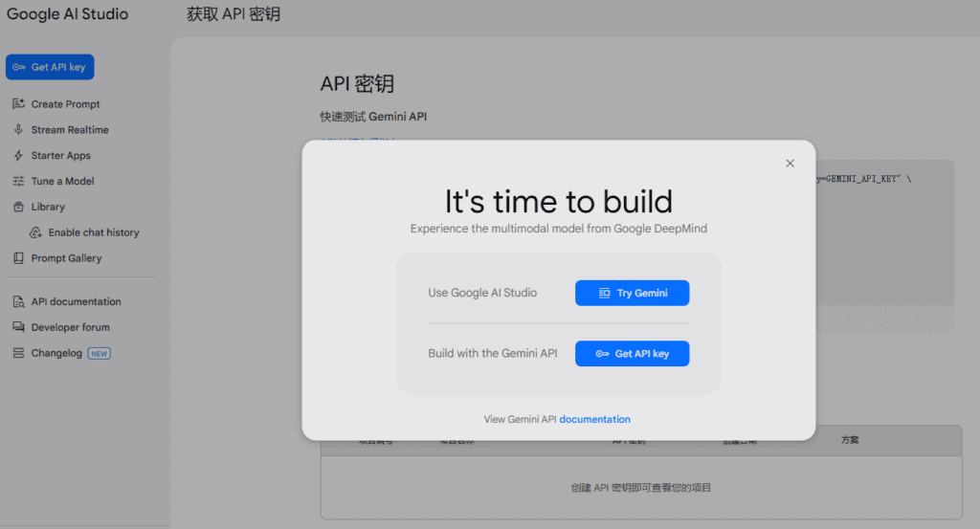Close the It's time to build dialog
Screen dimensions: 980x529
pos(790,164)
